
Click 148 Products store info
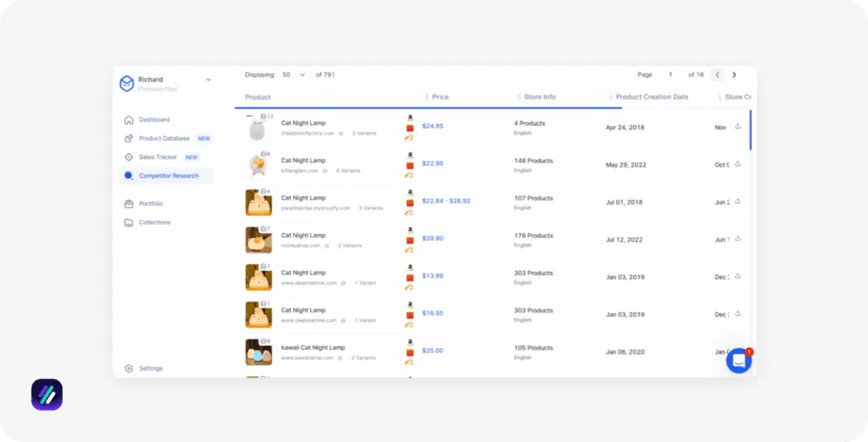[534, 161]
